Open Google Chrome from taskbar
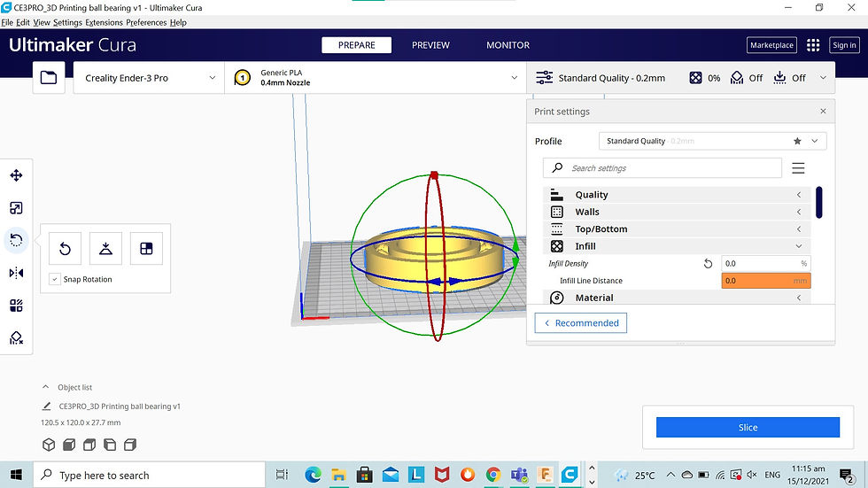The image size is (868, 488). coord(493,475)
